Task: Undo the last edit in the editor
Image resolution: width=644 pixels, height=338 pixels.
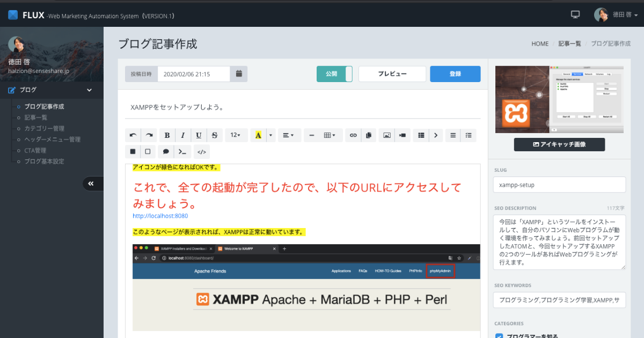Action: pyautogui.click(x=133, y=135)
